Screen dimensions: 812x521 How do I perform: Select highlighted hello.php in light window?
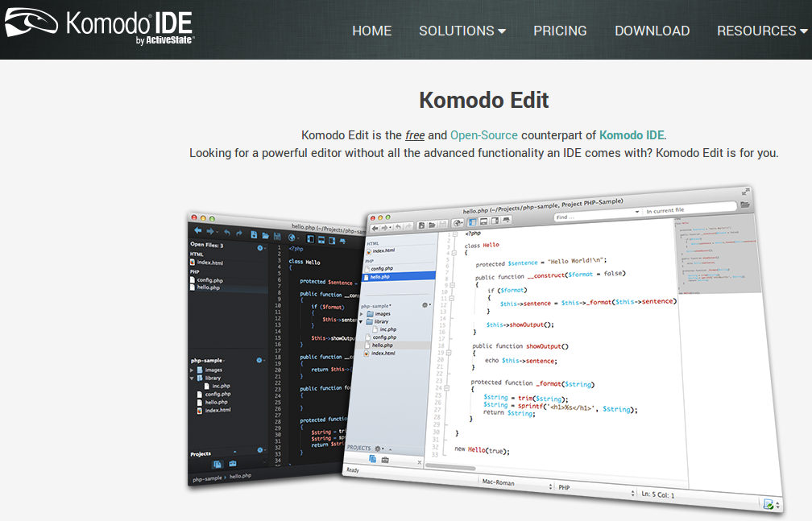399,276
